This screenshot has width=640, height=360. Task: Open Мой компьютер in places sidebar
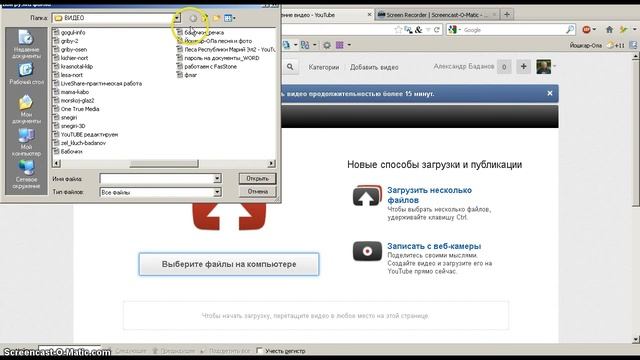point(26,142)
